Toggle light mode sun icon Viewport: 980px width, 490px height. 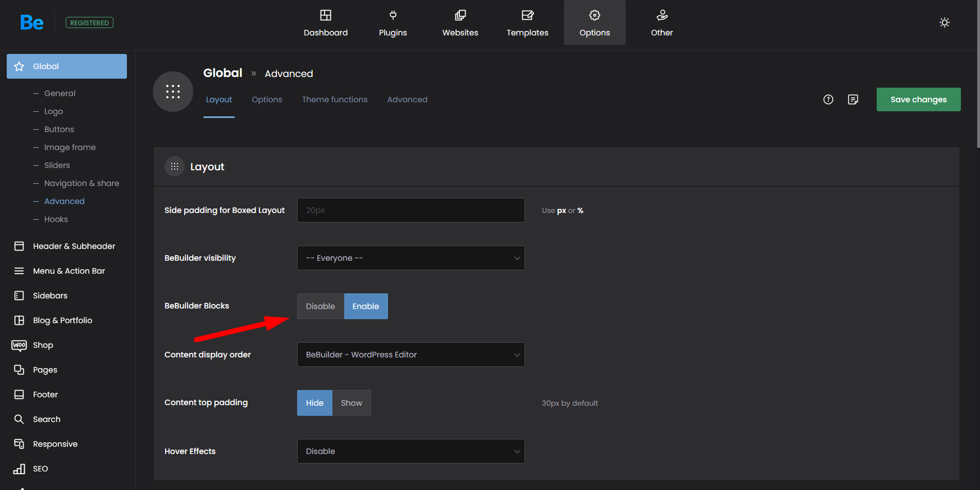pos(945,22)
